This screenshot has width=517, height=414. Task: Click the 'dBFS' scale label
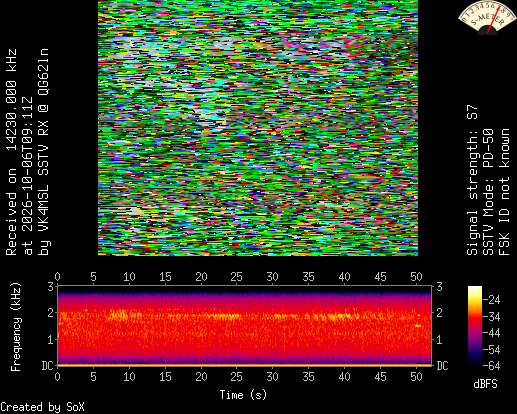point(485,384)
